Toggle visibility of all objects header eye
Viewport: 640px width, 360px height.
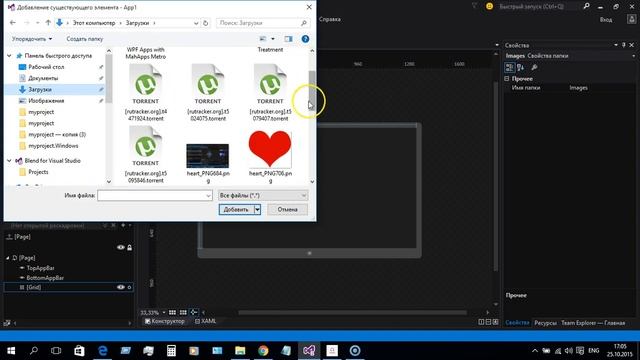121,247
